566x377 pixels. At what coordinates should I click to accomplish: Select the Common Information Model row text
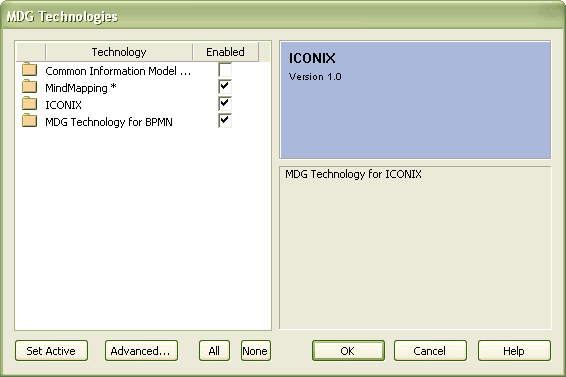(118, 71)
